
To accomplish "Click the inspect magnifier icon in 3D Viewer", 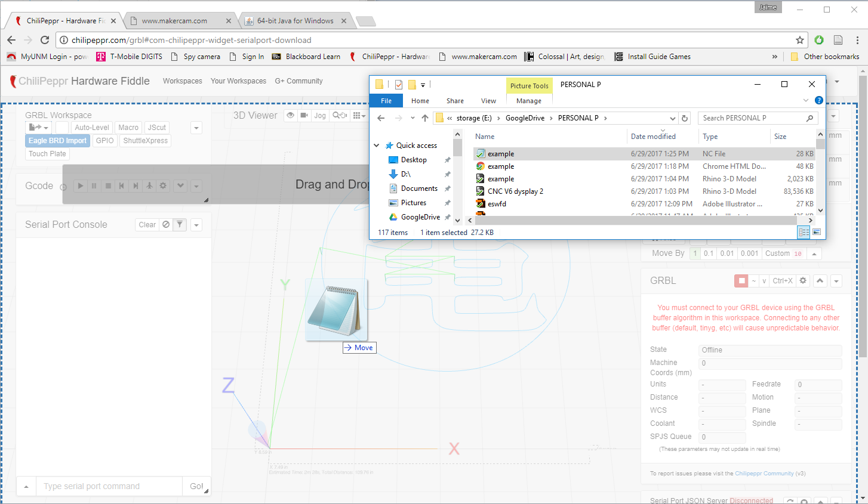I will point(340,115).
